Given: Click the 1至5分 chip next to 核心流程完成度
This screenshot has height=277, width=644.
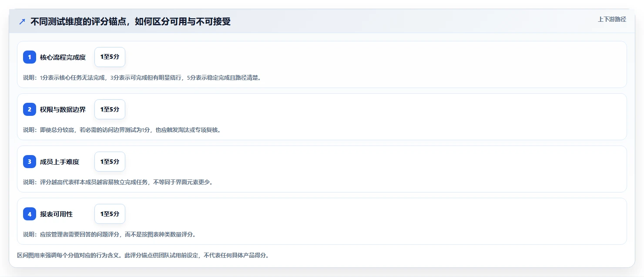Looking at the screenshot, I should [x=110, y=57].
